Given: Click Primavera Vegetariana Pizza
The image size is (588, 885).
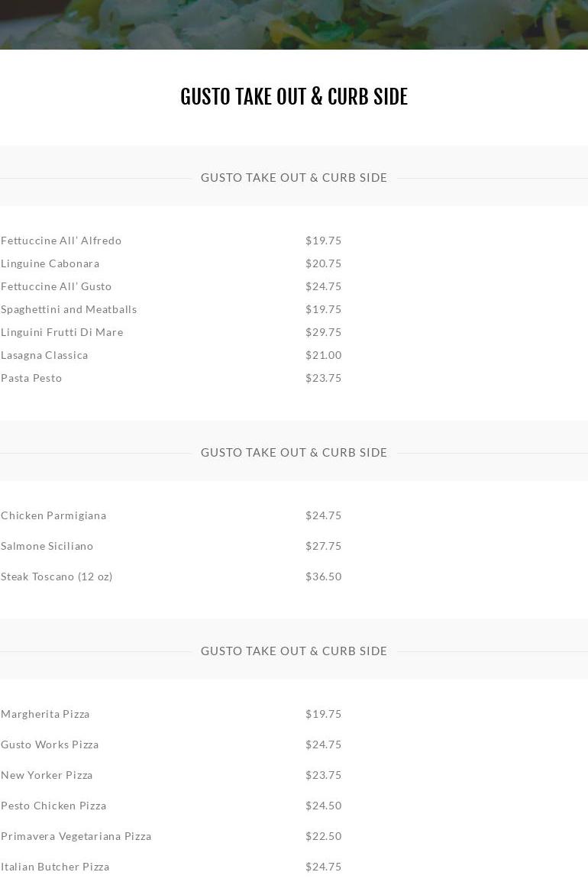Looking at the screenshot, I should 76,836.
